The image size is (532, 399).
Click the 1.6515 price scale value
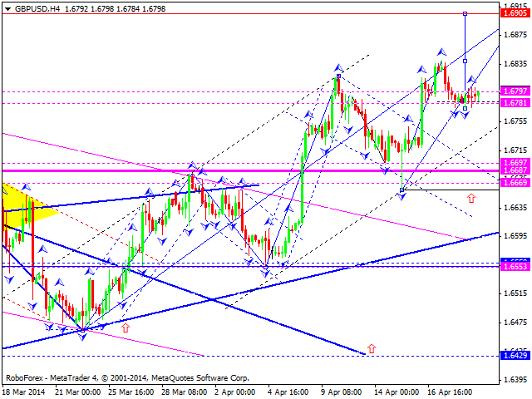[515, 293]
